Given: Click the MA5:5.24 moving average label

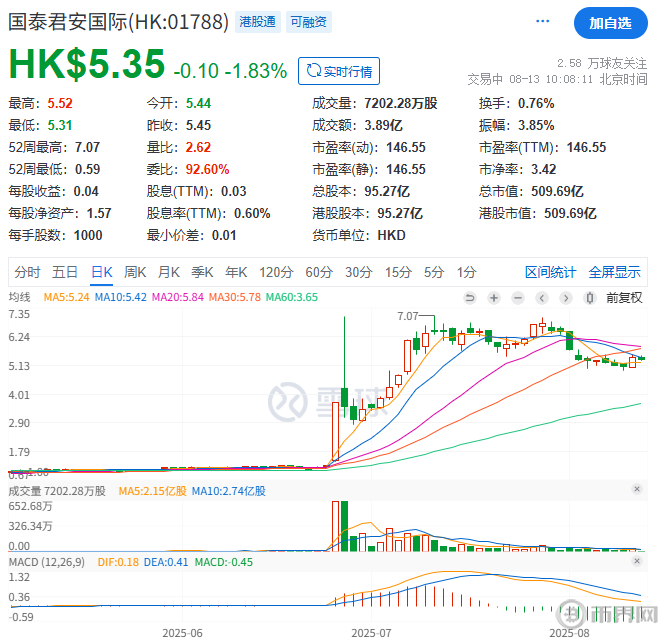Looking at the screenshot, I should point(67,297).
